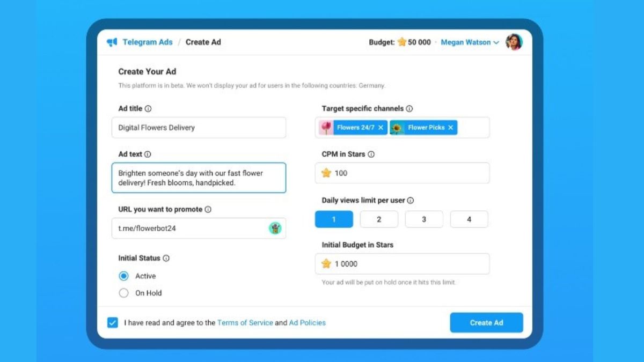Click the info icon beside Ad text
The image size is (644, 362).
pyautogui.click(x=148, y=154)
